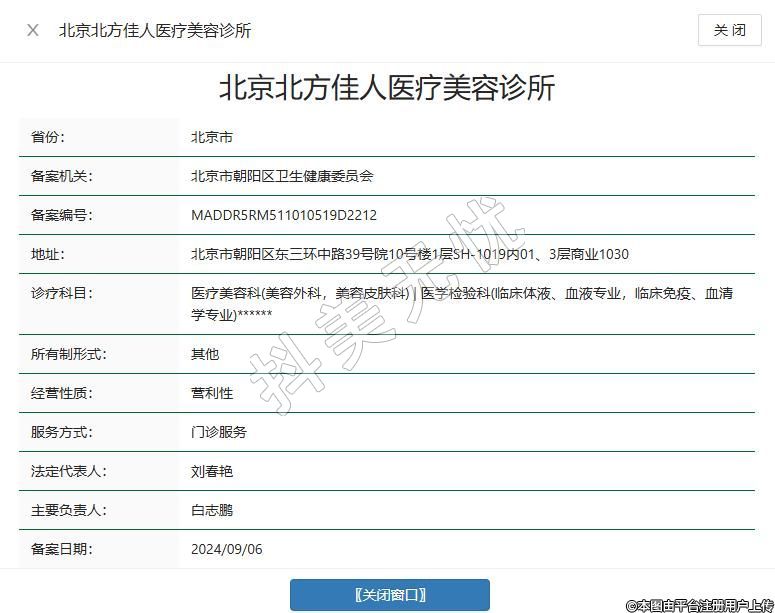Select the 北京市朝阳区卫生健康委员会 value
The height and width of the screenshot is (613, 775).
click(x=282, y=176)
